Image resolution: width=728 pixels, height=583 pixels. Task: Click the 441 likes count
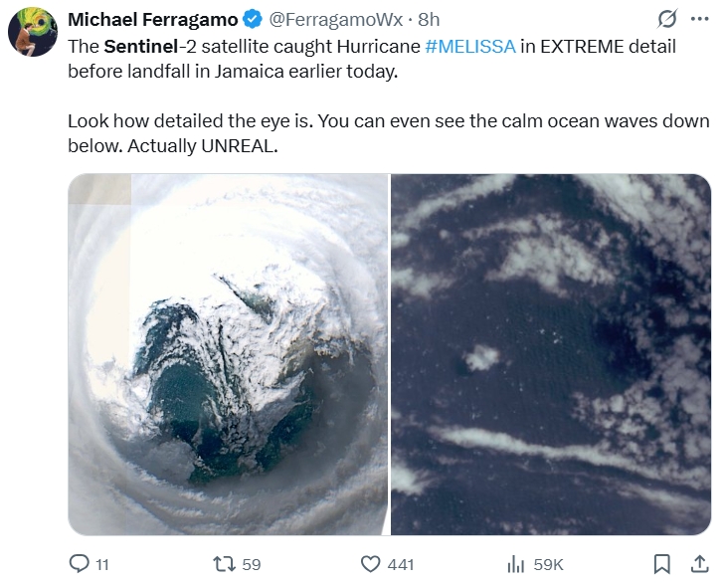pyautogui.click(x=401, y=564)
